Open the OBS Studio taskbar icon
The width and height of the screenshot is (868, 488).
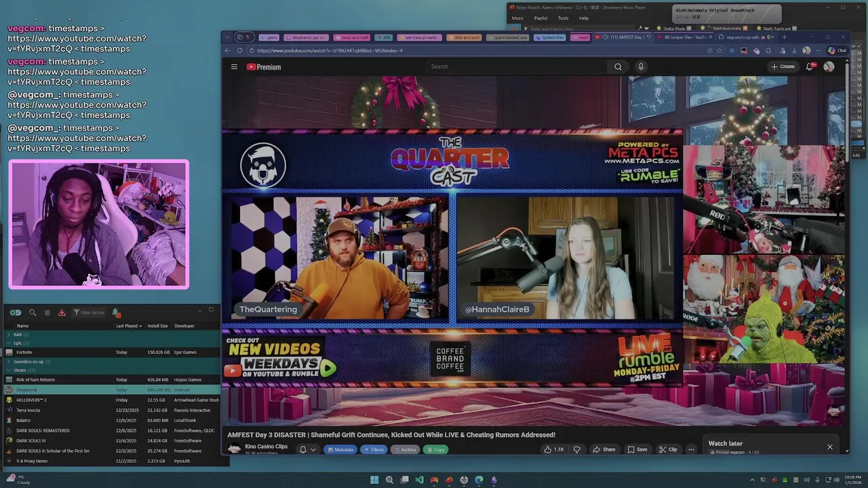click(x=464, y=480)
